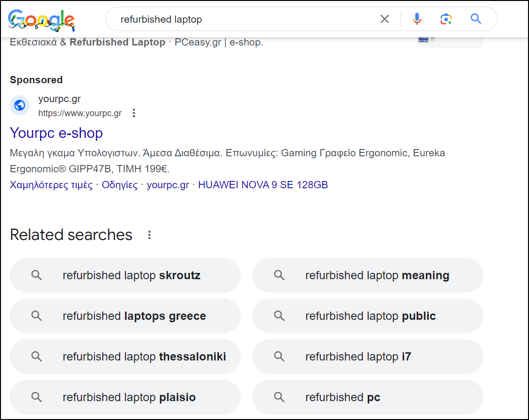This screenshot has height=420, width=529.
Task: Click the Google logo
Action: pyautogui.click(x=41, y=20)
